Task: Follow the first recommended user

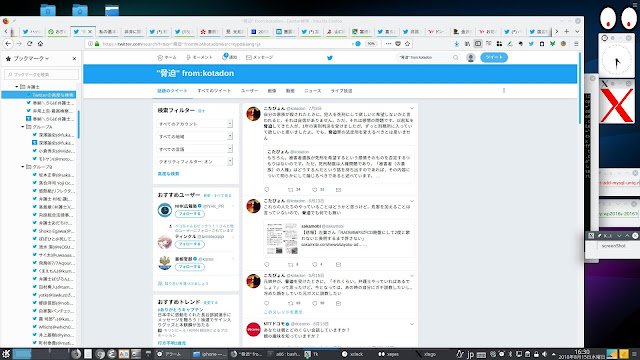Action: point(190,214)
